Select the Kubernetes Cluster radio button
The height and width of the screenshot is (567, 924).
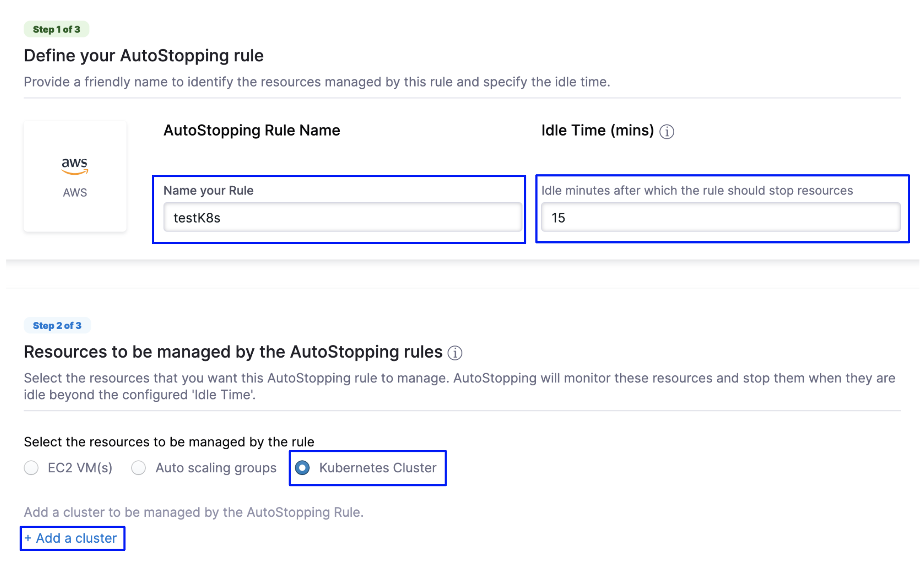click(x=303, y=468)
